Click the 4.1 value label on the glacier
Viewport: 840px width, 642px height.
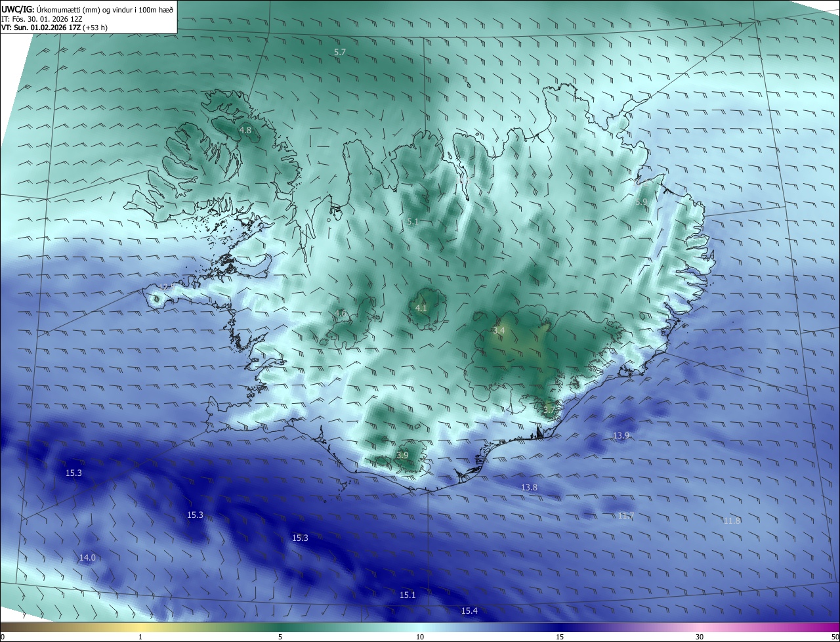[421, 308]
